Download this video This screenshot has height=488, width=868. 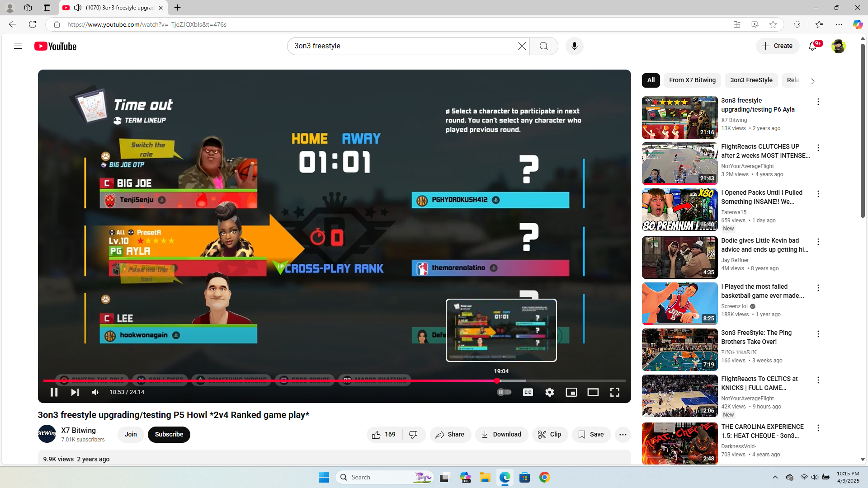coord(501,435)
